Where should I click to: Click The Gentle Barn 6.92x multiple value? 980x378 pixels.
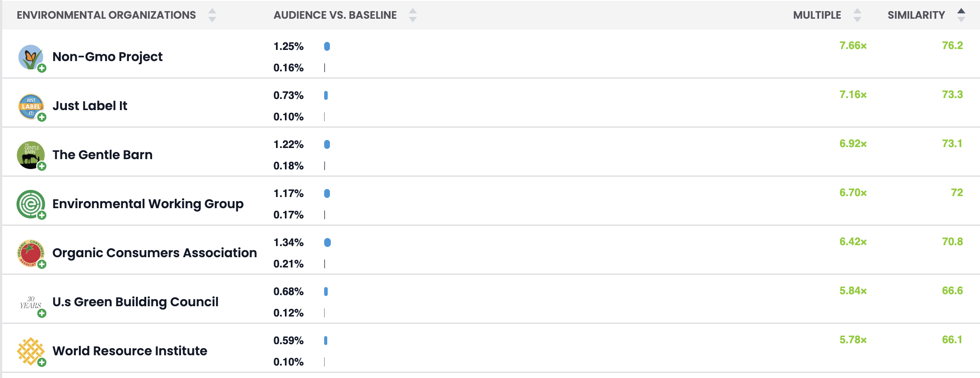pos(853,144)
